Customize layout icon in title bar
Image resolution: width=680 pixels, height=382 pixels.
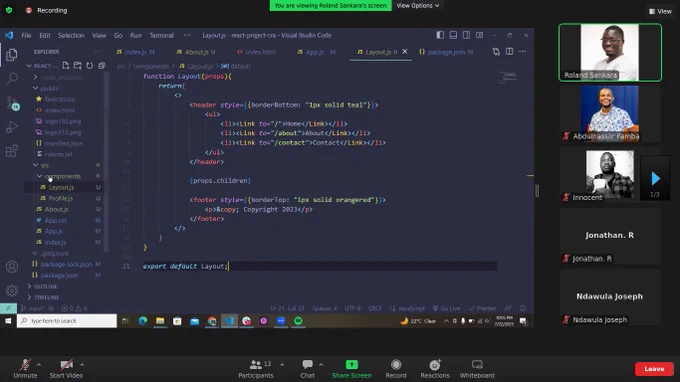479,35
